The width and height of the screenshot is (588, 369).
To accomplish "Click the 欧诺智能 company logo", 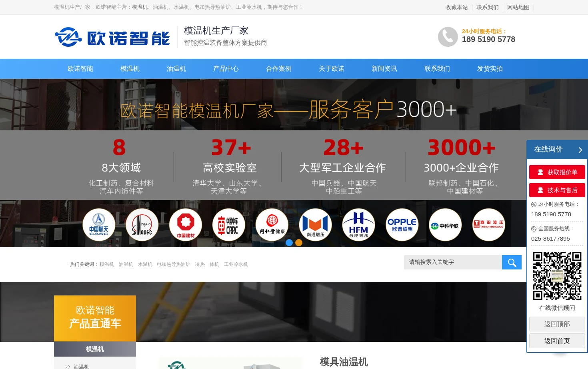I will coord(112,37).
